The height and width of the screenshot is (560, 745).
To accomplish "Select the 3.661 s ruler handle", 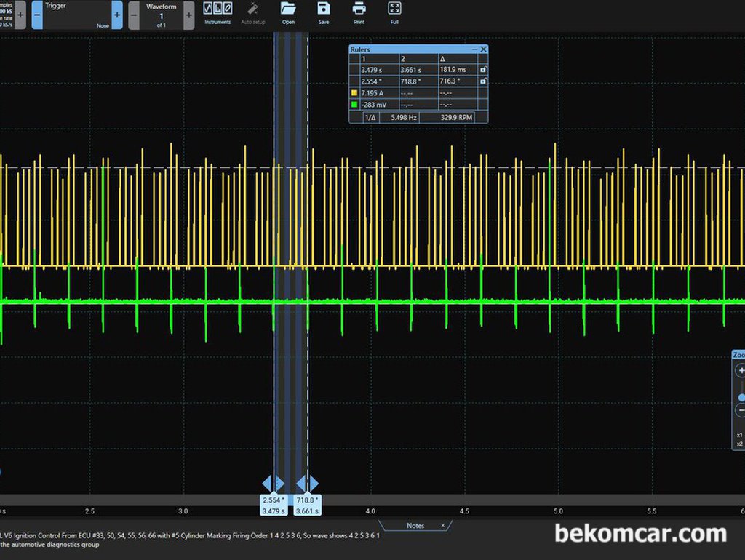I will pos(308,505).
